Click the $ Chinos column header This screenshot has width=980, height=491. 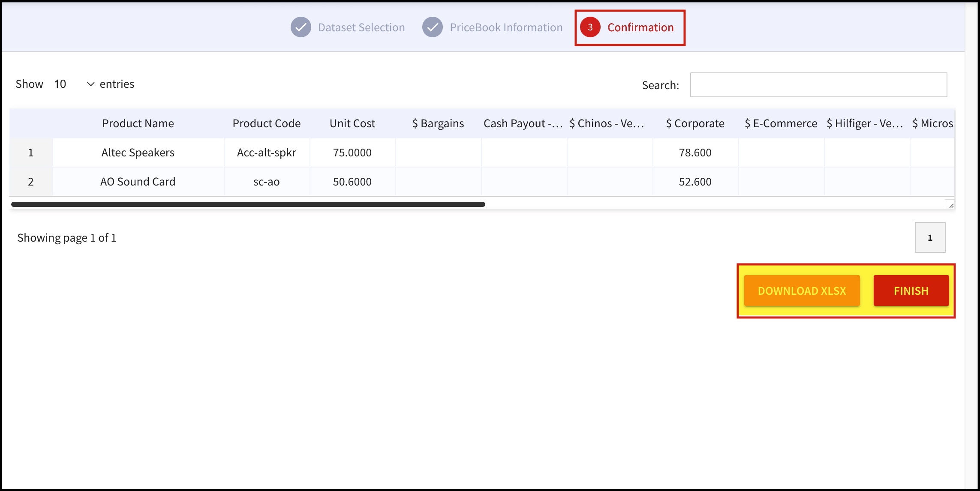(610, 123)
